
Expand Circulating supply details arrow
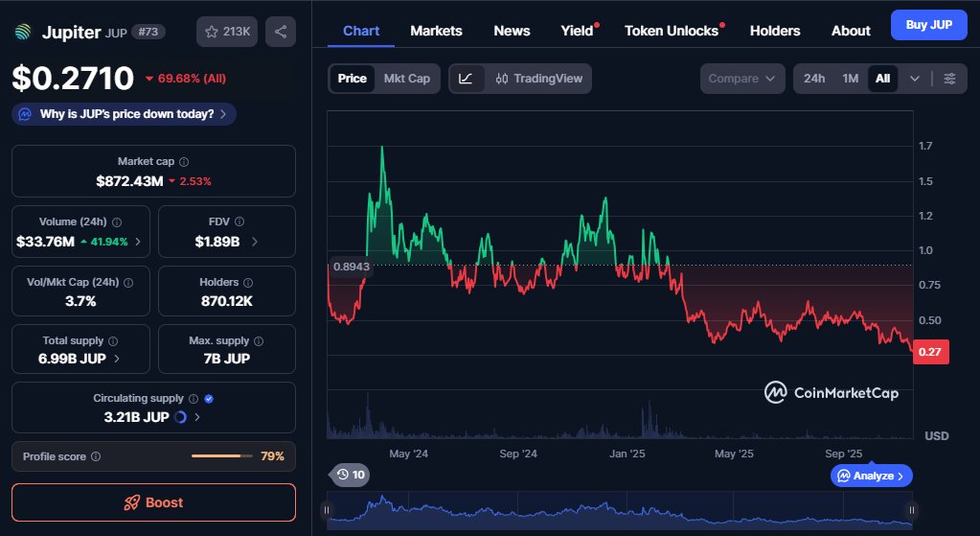click(x=197, y=417)
